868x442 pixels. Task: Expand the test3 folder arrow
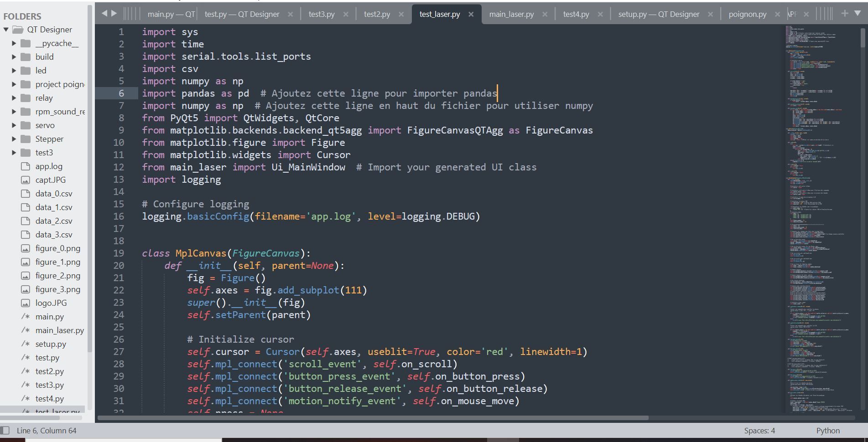(14, 153)
